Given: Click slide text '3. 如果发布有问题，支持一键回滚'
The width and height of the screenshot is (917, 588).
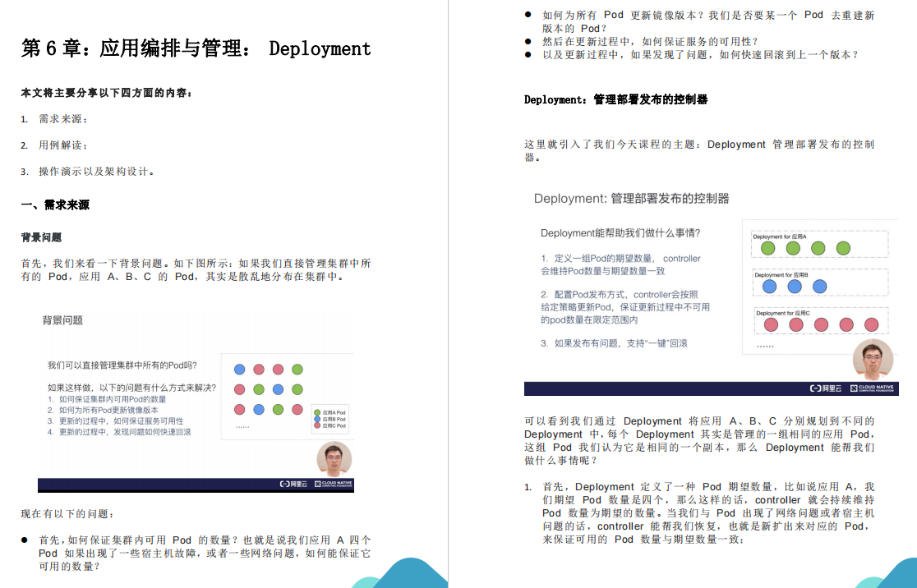Looking at the screenshot, I should click(x=614, y=343).
